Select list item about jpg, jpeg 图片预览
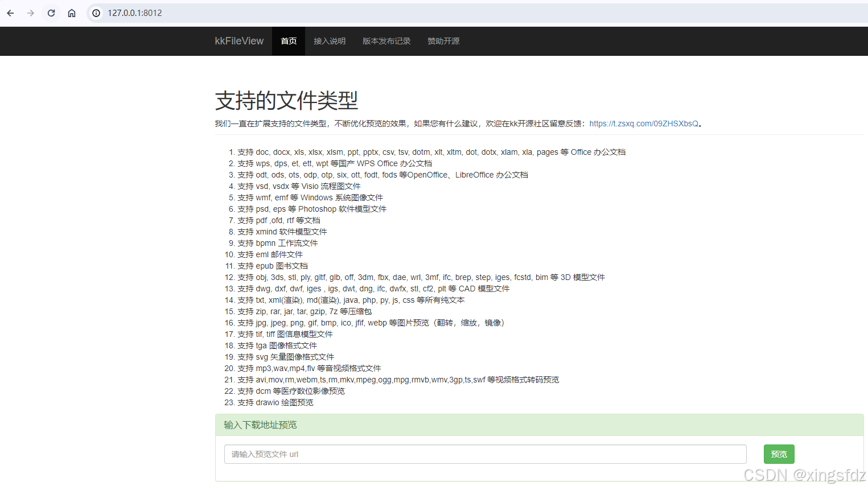 click(371, 323)
